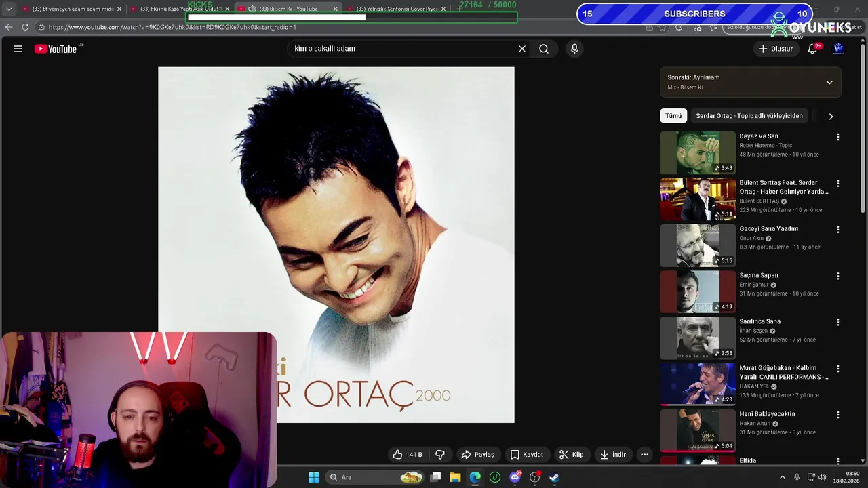The height and width of the screenshot is (488, 868).
Task: Like the video with 141 B likes
Action: click(x=408, y=455)
